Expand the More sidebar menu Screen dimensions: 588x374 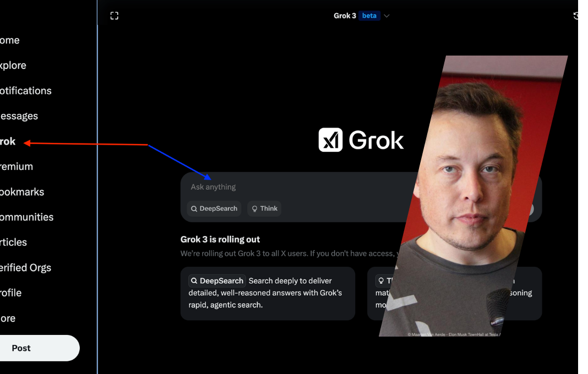8,318
